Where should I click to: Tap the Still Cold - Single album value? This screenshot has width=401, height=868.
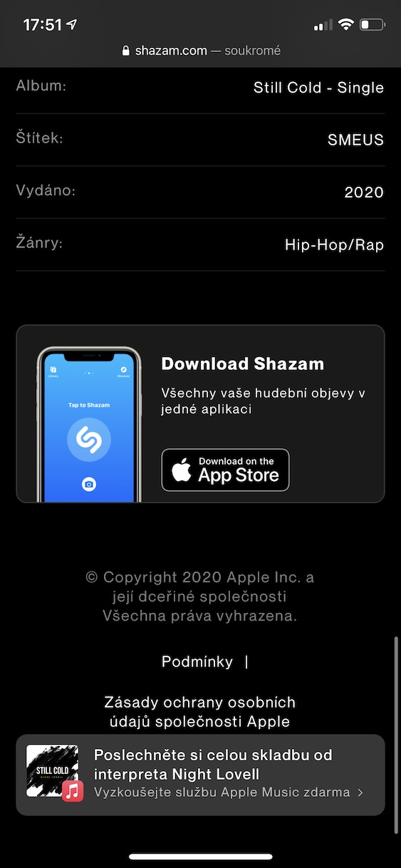tap(318, 88)
